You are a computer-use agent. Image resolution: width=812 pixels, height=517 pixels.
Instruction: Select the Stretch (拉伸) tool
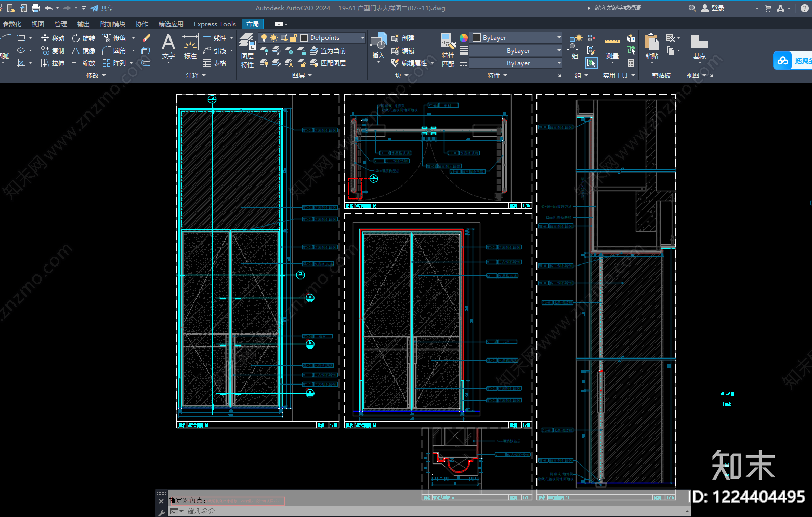point(53,63)
